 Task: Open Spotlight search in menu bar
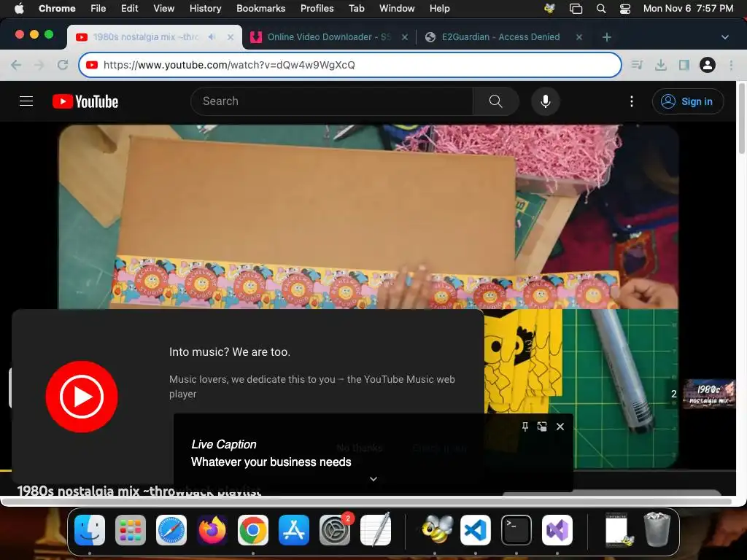pyautogui.click(x=601, y=8)
